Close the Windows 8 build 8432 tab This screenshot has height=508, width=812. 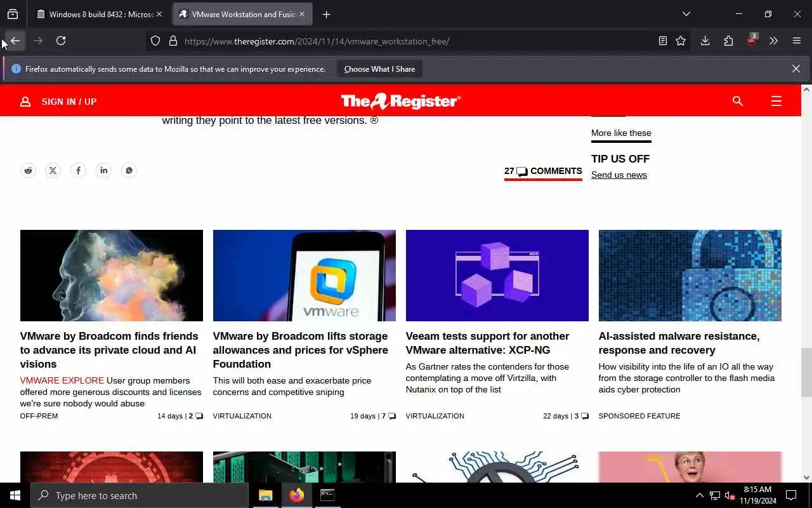pyautogui.click(x=159, y=14)
